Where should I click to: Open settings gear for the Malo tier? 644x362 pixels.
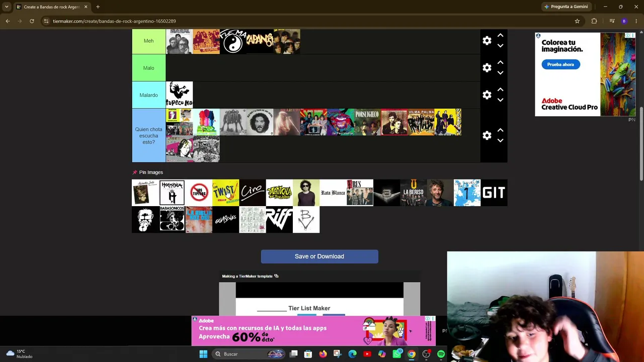[487, 68]
